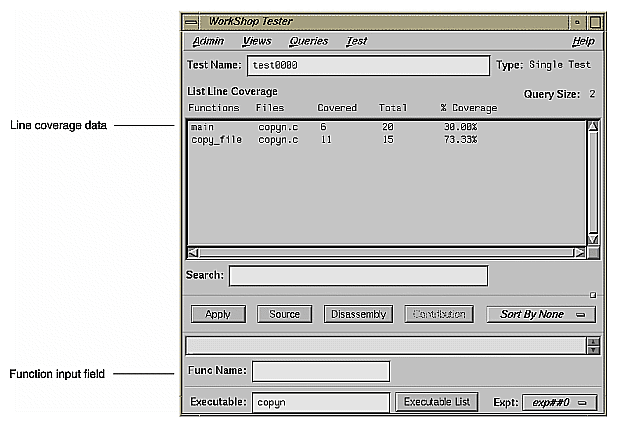618x427 pixels.
Task: Open the Test menu
Action: coord(357,41)
